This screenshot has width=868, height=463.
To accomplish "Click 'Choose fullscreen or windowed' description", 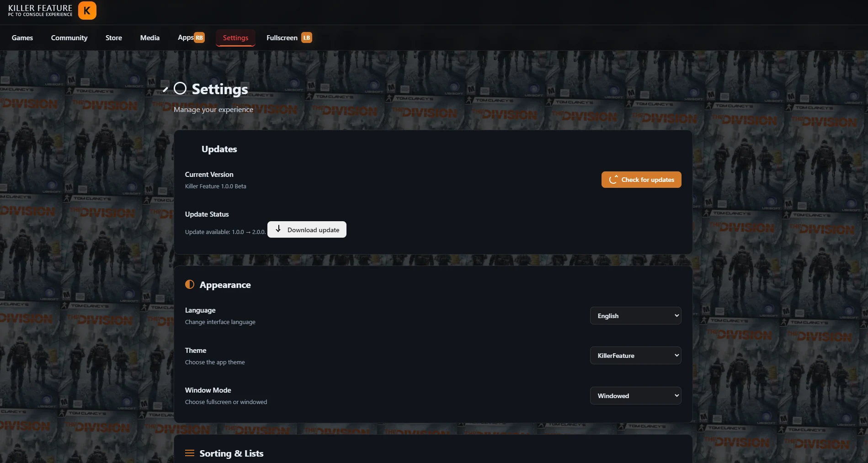I will point(226,402).
